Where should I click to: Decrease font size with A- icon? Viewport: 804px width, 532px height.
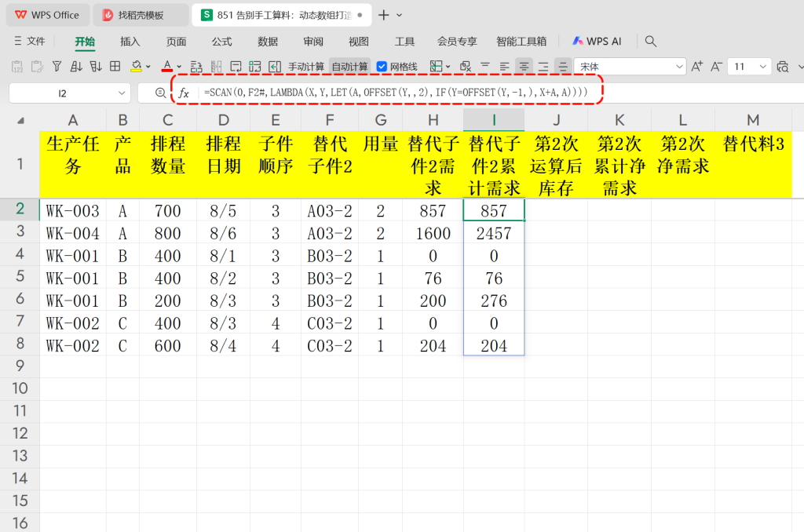[x=716, y=67]
